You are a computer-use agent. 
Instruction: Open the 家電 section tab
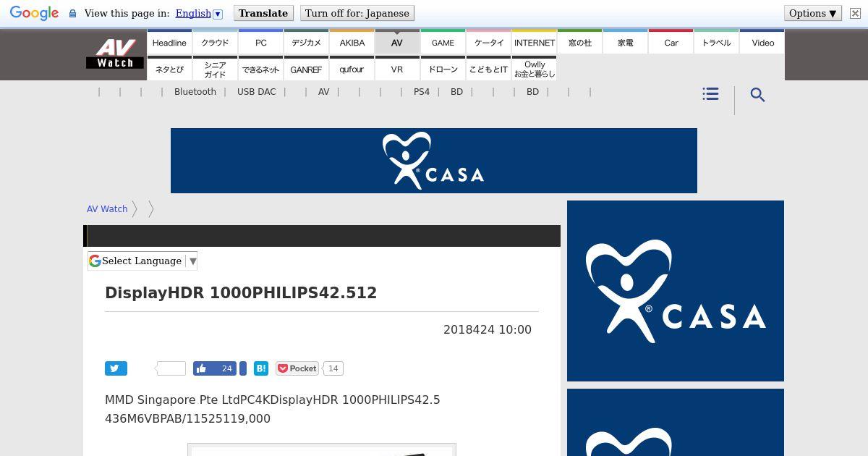point(625,42)
